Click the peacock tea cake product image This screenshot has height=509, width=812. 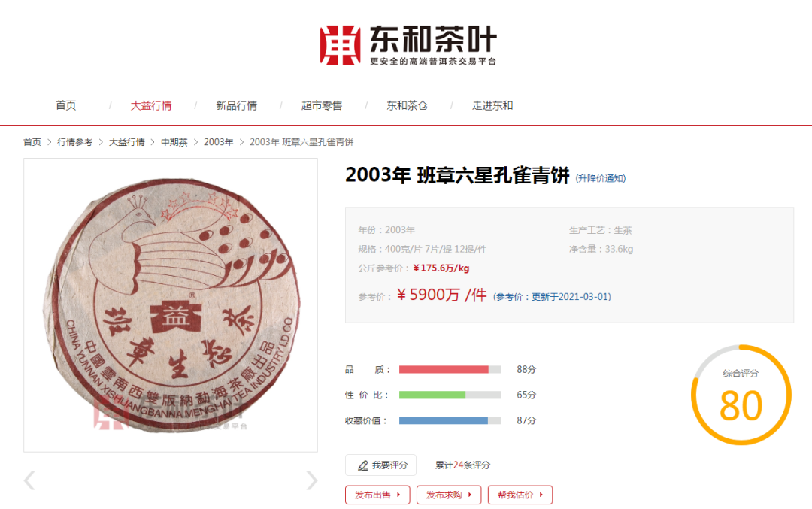[x=171, y=305]
